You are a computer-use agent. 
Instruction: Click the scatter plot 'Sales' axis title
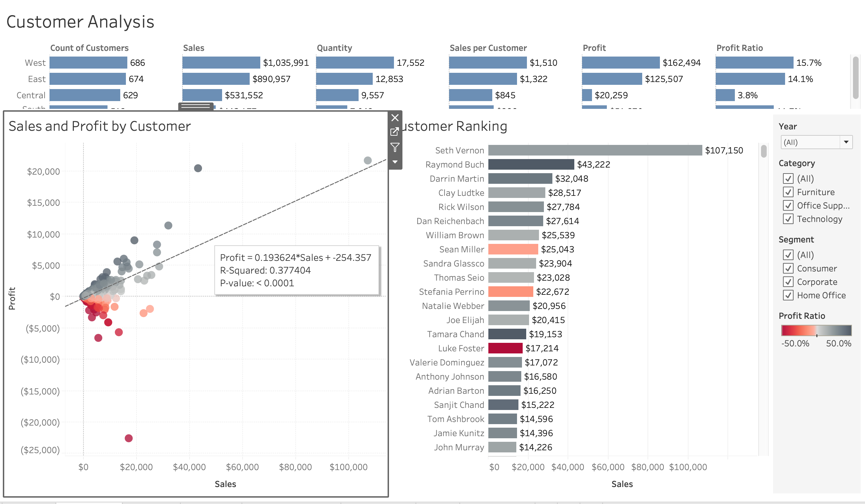tap(225, 484)
